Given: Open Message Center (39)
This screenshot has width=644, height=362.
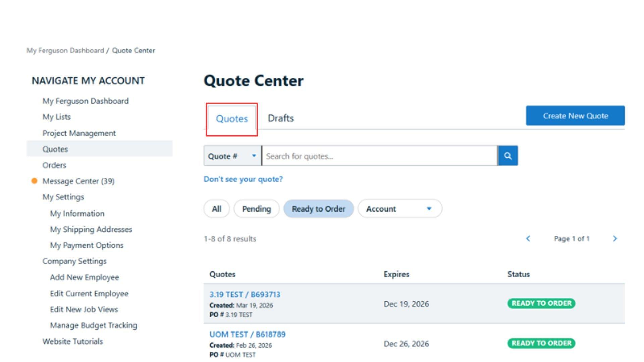Looking at the screenshot, I should coord(78,181).
